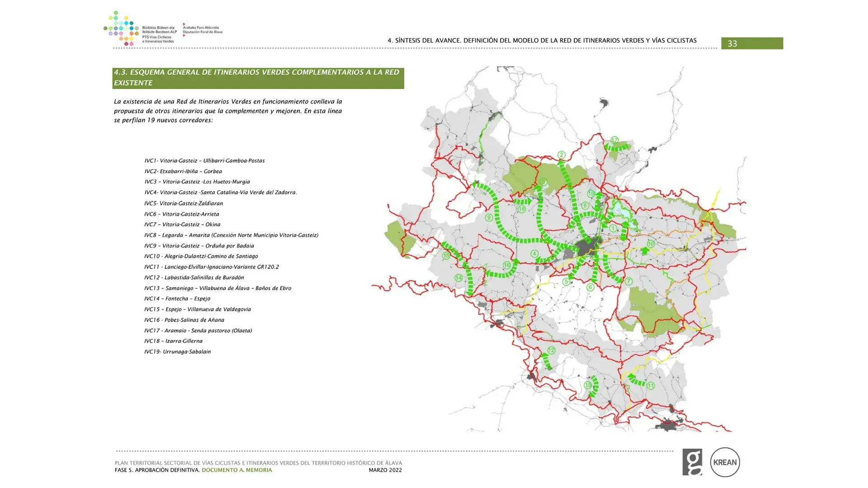Toggle marker 15 on the western map edge
The height and width of the screenshot is (488, 868).
pyautogui.click(x=446, y=255)
